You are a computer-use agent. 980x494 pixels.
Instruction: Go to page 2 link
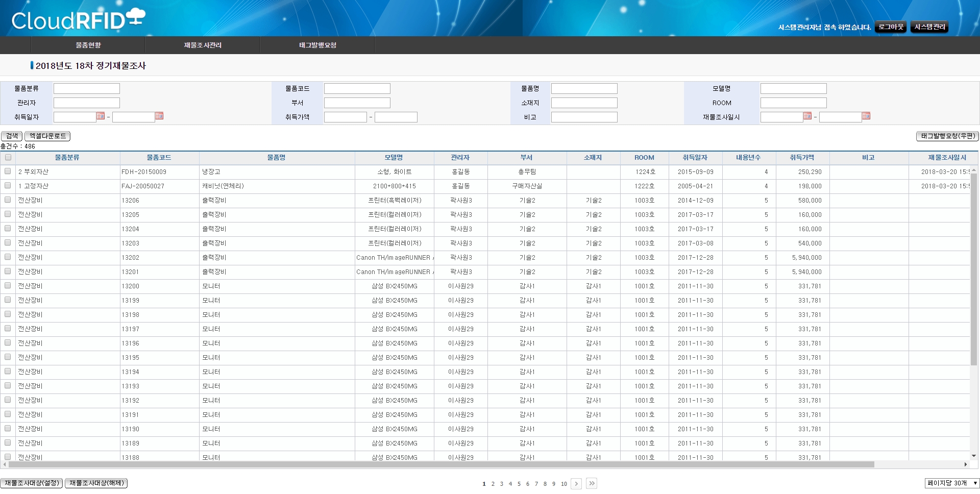[493, 484]
